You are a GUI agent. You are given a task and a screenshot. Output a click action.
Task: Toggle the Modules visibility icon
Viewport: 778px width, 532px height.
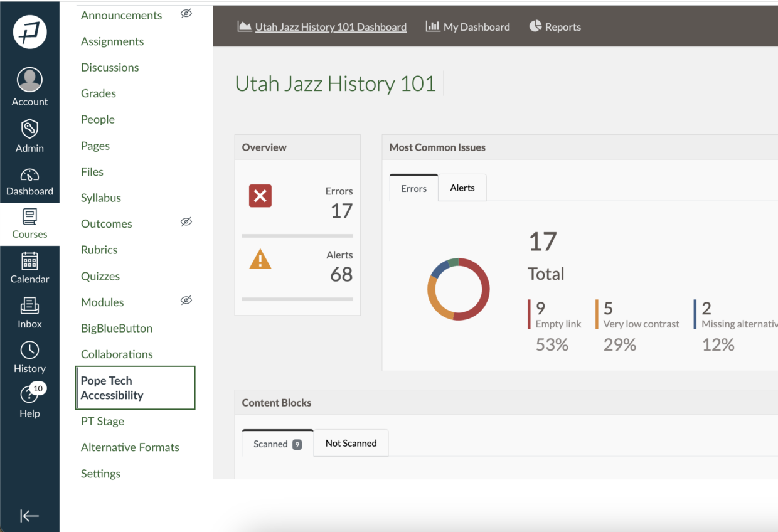(186, 301)
